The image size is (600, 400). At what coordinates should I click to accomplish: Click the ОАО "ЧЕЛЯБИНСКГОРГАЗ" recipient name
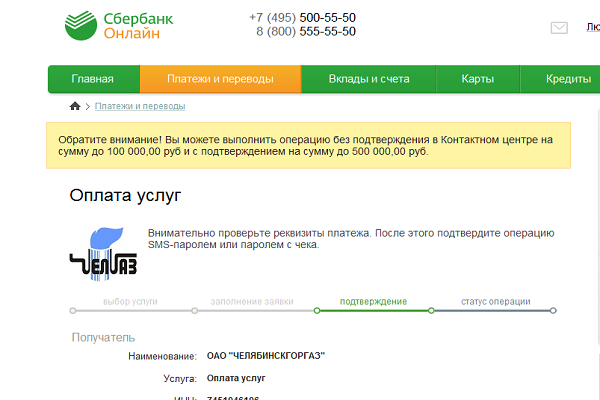pyautogui.click(x=265, y=356)
